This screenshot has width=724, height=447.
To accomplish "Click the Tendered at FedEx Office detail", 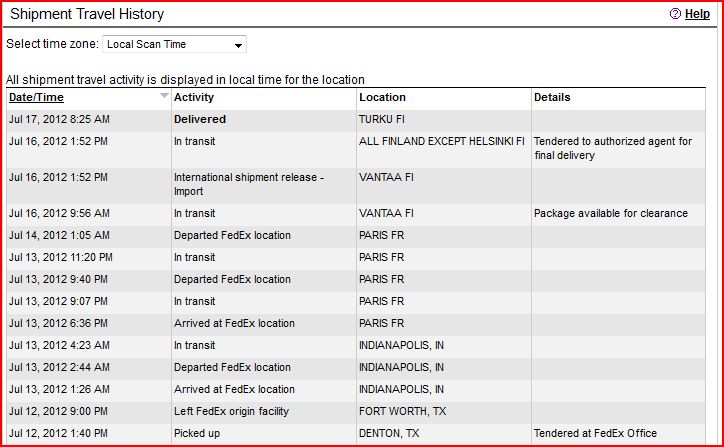I will pyautogui.click(x=597, y=433).
